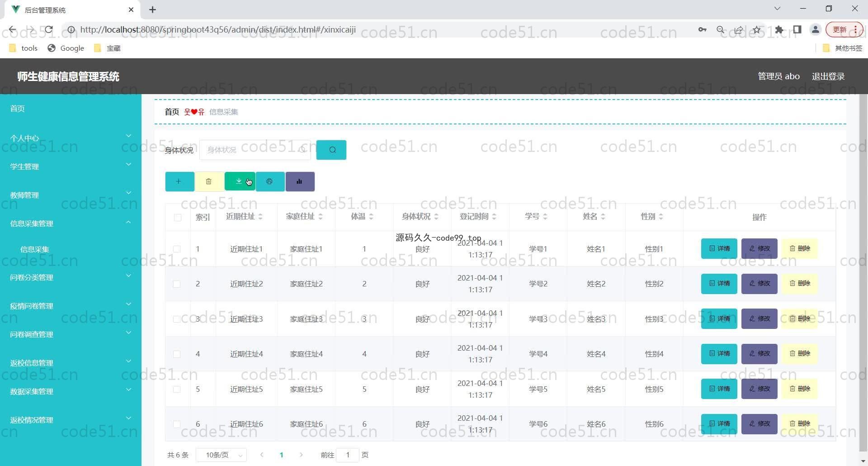The width and height of the screenshot is (868, 466).
Task: Sort by 近期住址 column arrows
Action: (260, 217)
